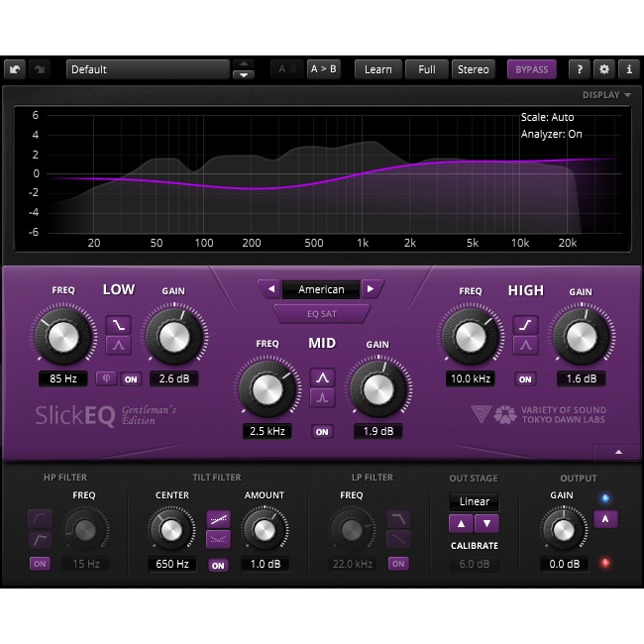The image size is (644, 644).
Task: Click the 1.9 dB MID gain value field
Action: click(378, 431)
